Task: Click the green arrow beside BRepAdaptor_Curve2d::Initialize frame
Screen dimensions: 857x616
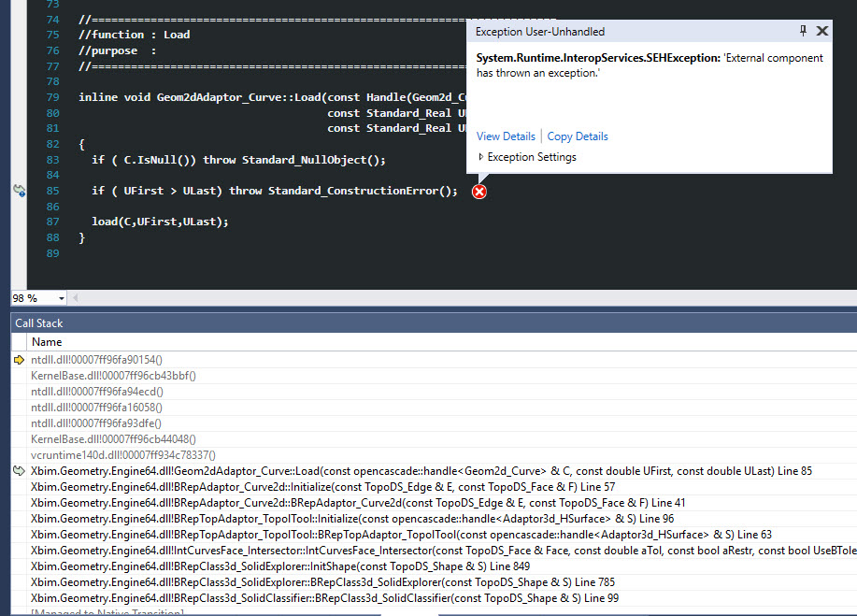Action: 21,487
